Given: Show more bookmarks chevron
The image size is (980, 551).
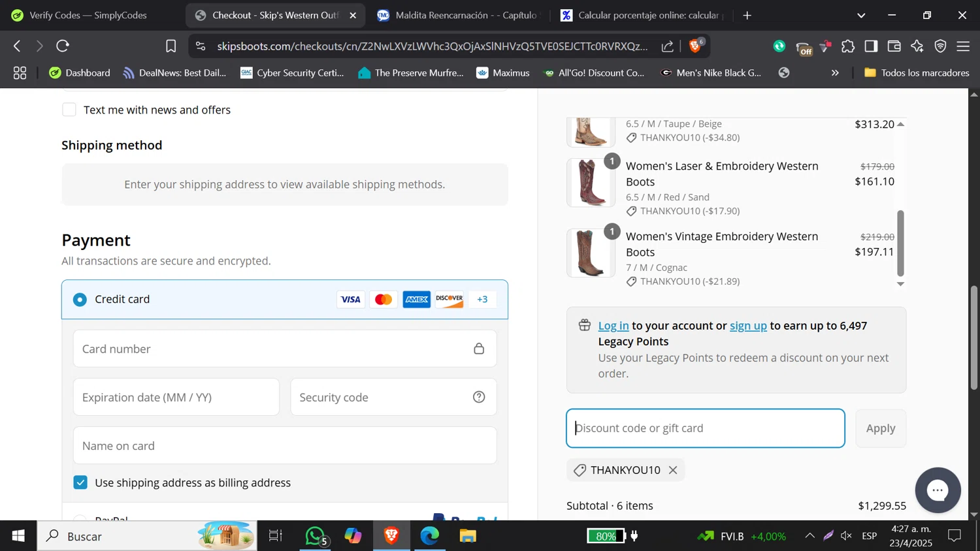Looking at the screenshot, I should coord(835,72).
